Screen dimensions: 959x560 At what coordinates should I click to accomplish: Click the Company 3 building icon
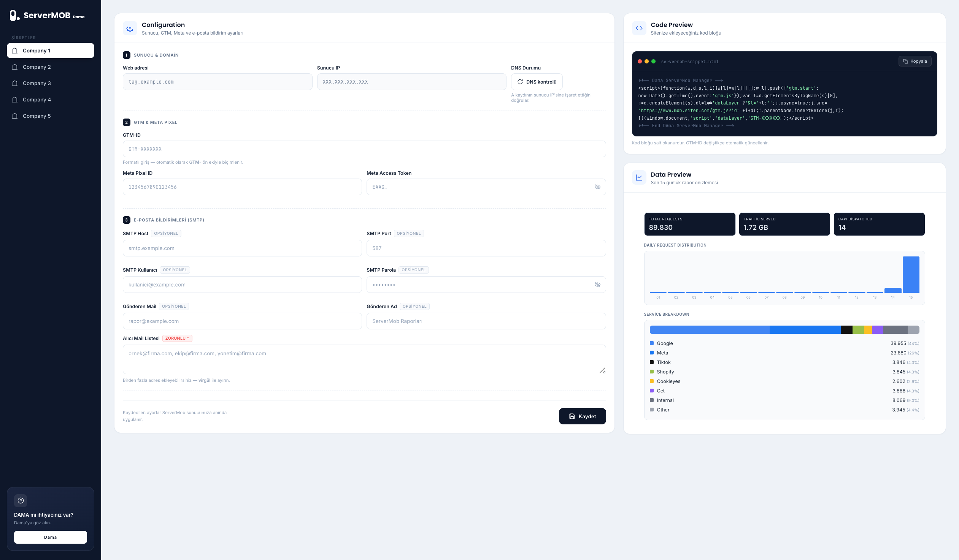tap(15, 83)
